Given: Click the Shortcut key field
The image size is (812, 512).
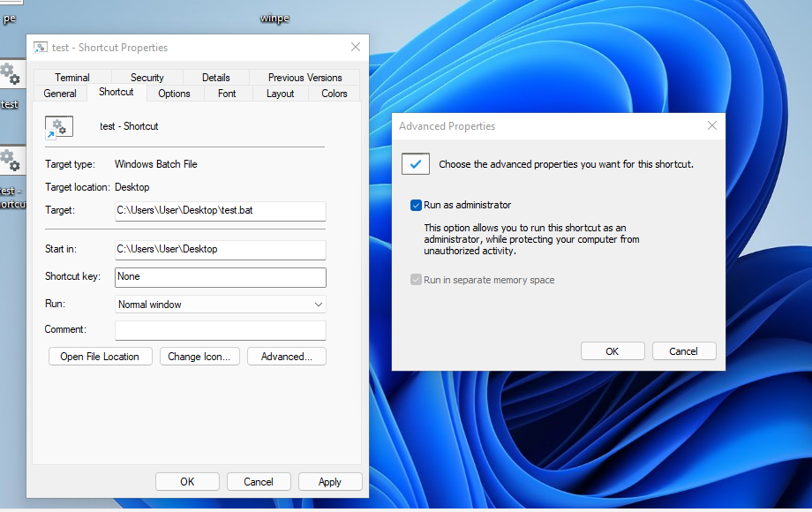Looking at the screenshot, I should [220, 277].
